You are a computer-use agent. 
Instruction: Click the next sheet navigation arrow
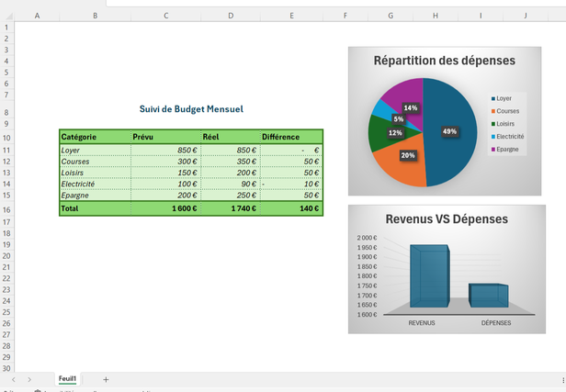click(29, 379)
